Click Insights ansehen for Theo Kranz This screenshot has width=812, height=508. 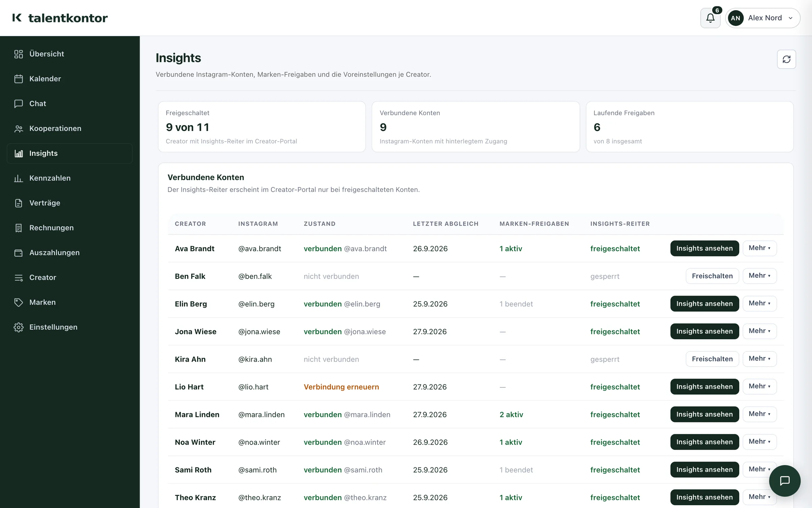tap(704, 497)
